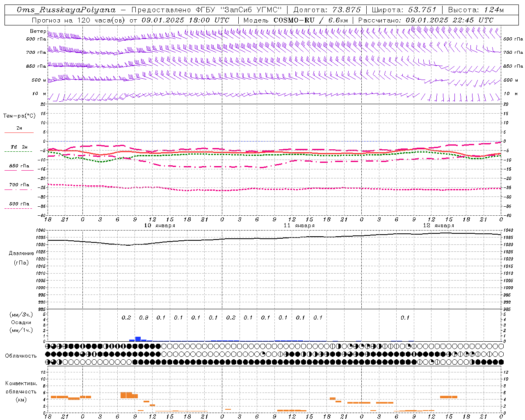Click '700 гПа' entry in temperature legend
Screen dimensions: 525x420
[x=19, y=185]
